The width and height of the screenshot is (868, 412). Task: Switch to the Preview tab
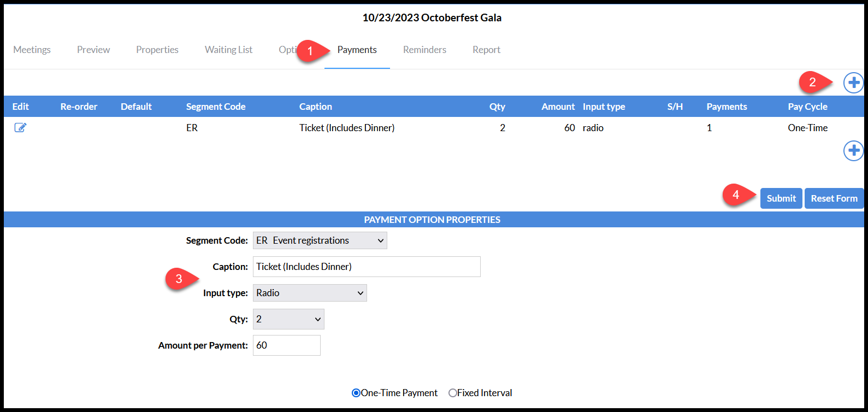tap(93, 50)
